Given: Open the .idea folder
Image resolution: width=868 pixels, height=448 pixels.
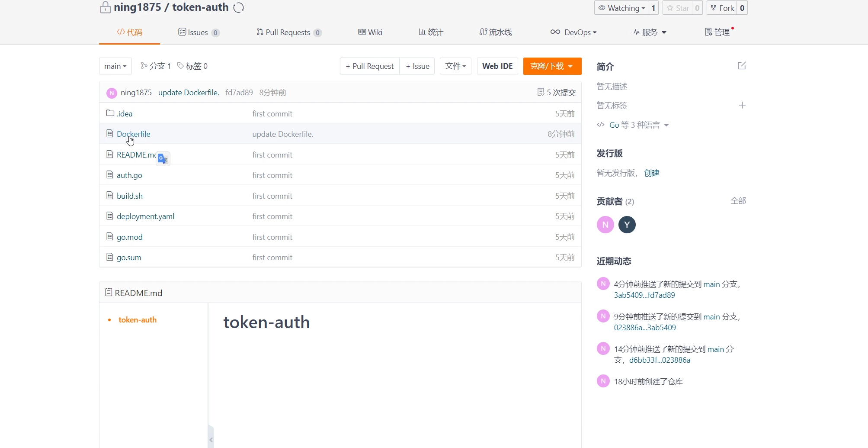Looking at the screenshot, I should [x=125, y=113].
